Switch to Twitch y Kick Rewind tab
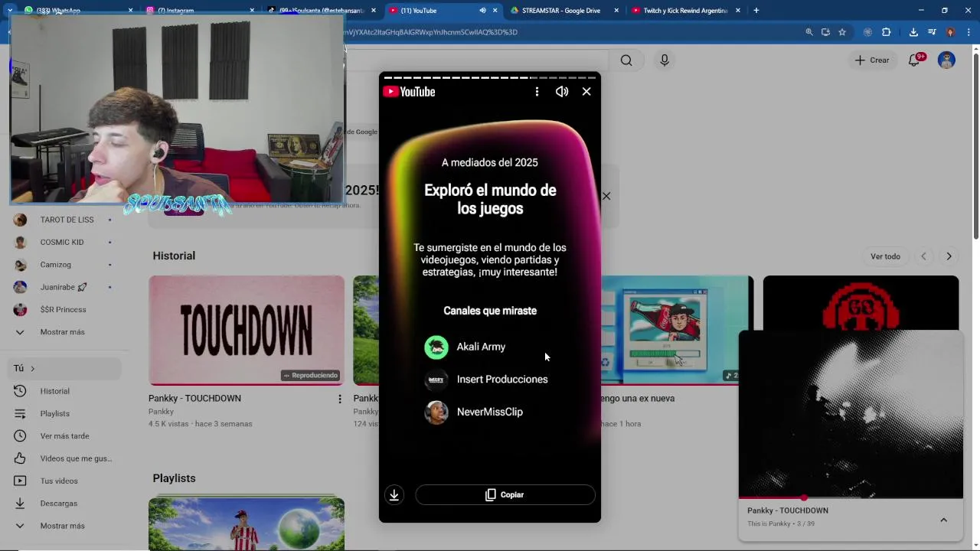 click(685, 10)
